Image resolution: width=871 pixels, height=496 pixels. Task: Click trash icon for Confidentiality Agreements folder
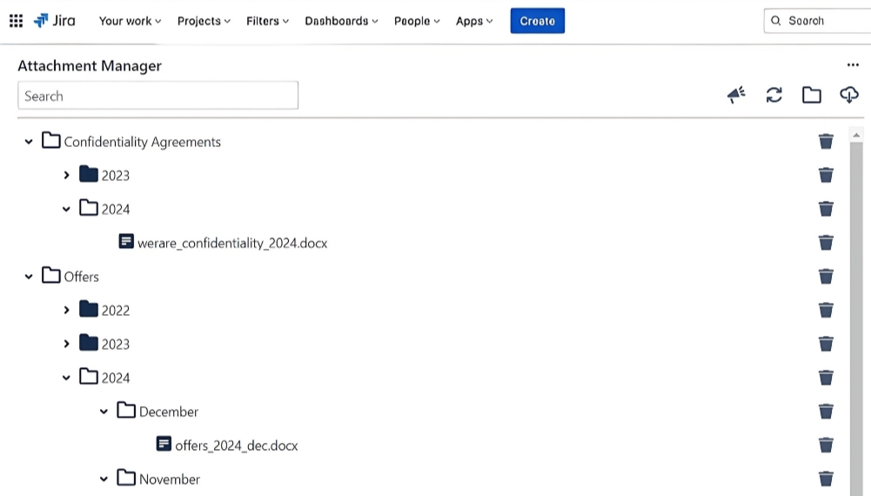[826, 142]
